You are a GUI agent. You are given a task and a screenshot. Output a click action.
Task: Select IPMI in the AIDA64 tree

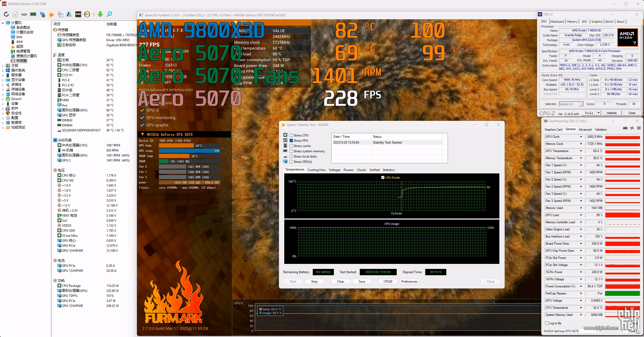pyautogui.click(x=17, y=42)
